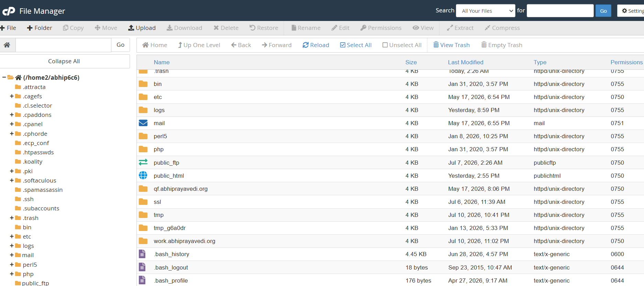Select work.abhiprayavedi.org folder name

pyautogui.click(x=185, y=241)
